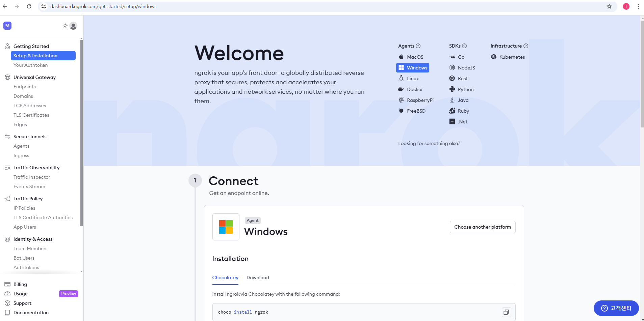Click the browser forward arrow
This screenshot has height=321, width=644.
click(x=17, y=6)
